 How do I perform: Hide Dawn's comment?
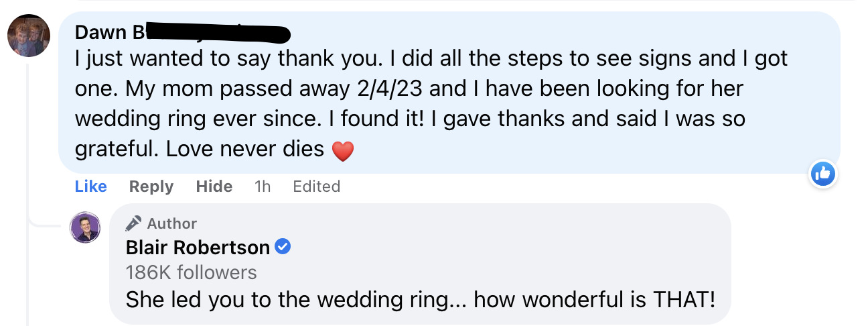click(214, 186)
